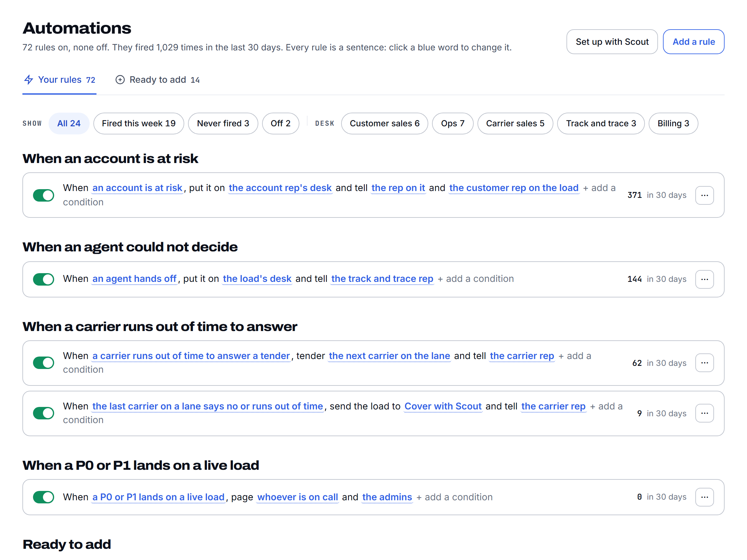Screen dimensions: 747x560
Task: Show only Off 2 rules
Action: (x=280, y=124)
